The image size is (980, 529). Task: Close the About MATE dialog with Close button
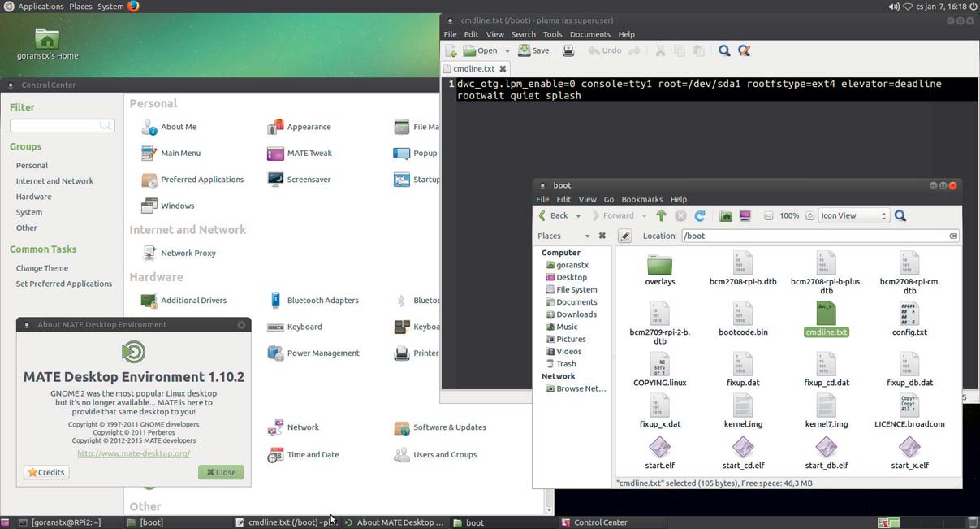click(221, 472)
